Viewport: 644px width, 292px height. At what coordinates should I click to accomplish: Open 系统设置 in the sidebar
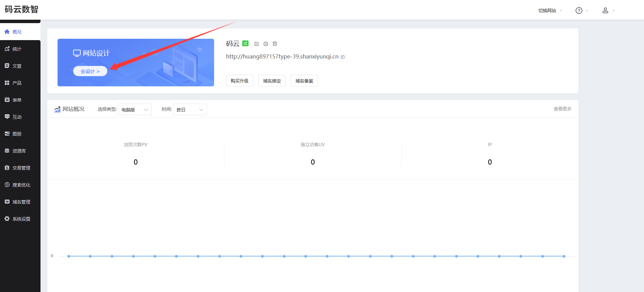click(x=21, y=219)
